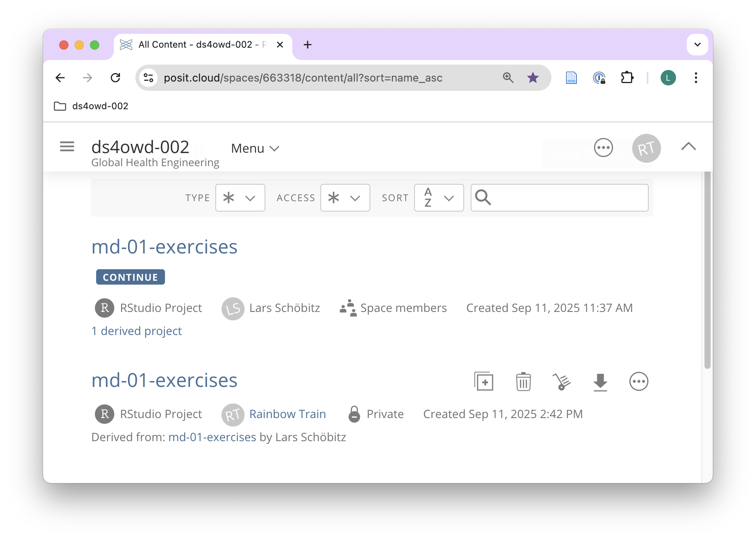
Task: Open the hamburger navigation sidebar icon
Action: (x=67, y=147)
